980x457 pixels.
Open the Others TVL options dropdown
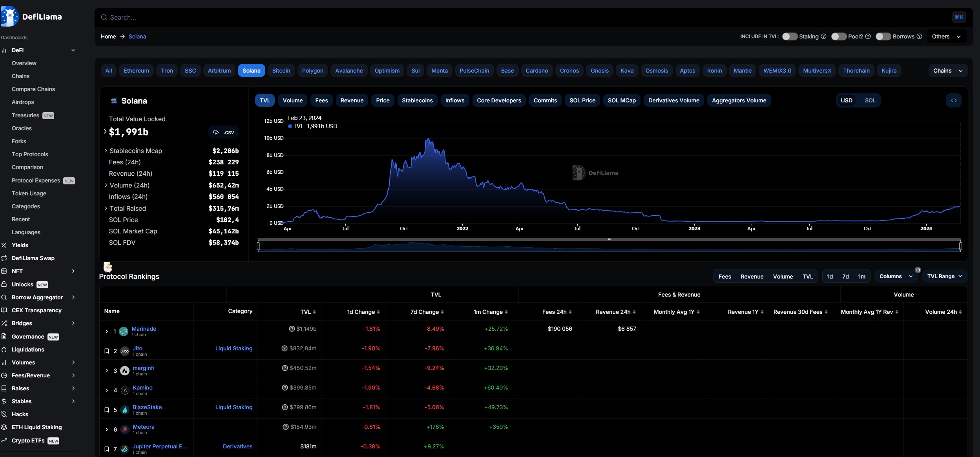946,36
